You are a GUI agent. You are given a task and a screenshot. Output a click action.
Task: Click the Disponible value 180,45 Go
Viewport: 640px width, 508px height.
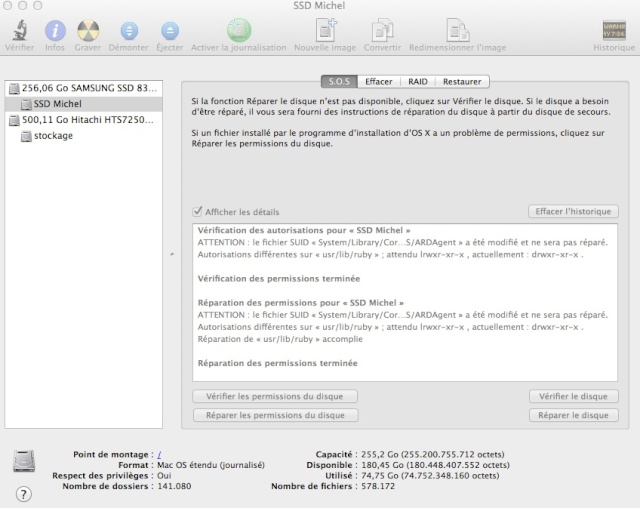click(435, 465)
